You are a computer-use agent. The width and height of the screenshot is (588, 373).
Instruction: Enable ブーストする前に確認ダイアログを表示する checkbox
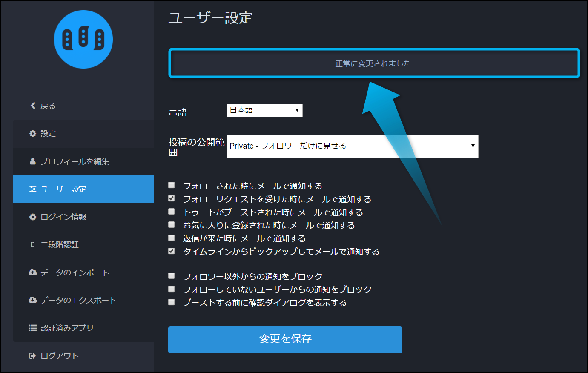click(172, 302)
